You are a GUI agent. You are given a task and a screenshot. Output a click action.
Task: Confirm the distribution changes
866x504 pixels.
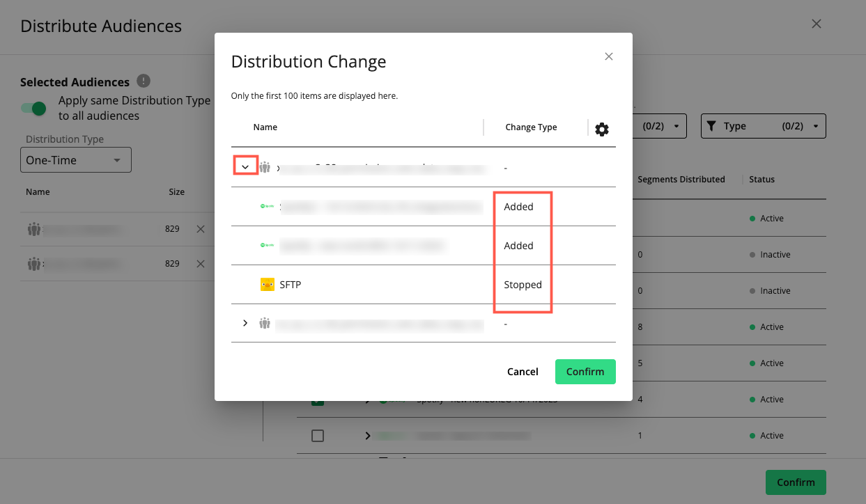(x=585, y=371)
